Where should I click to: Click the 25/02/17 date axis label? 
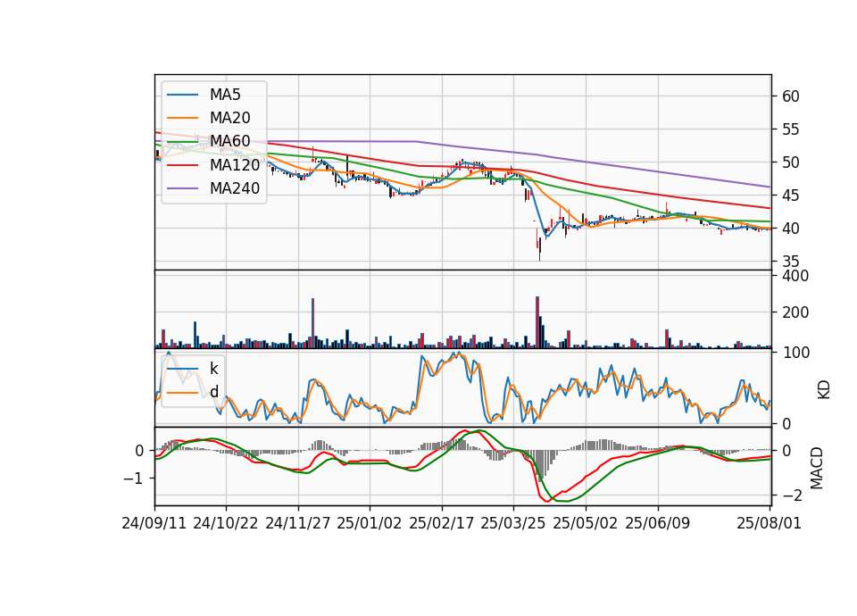[442, 523]
